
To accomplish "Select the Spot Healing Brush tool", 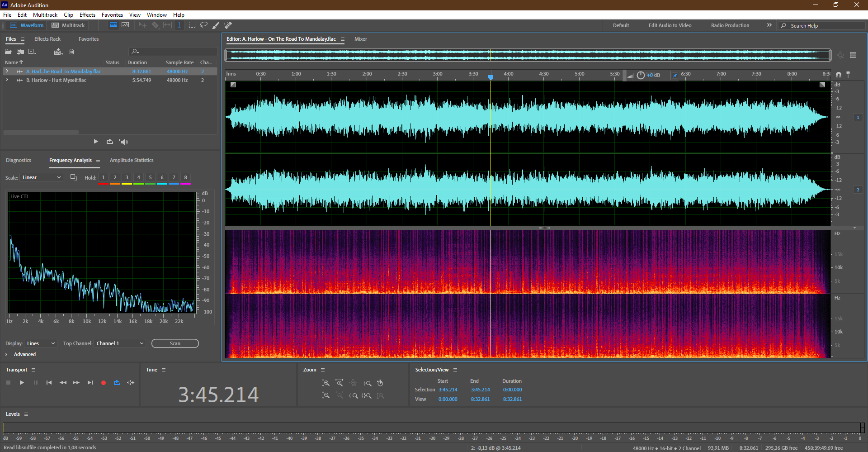I will [x=228, y=25].
